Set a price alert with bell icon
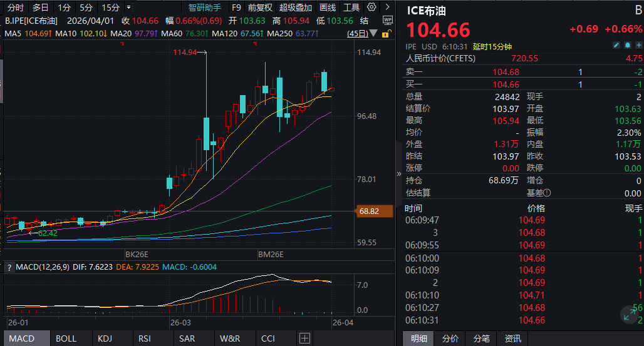 pos(626,46)
